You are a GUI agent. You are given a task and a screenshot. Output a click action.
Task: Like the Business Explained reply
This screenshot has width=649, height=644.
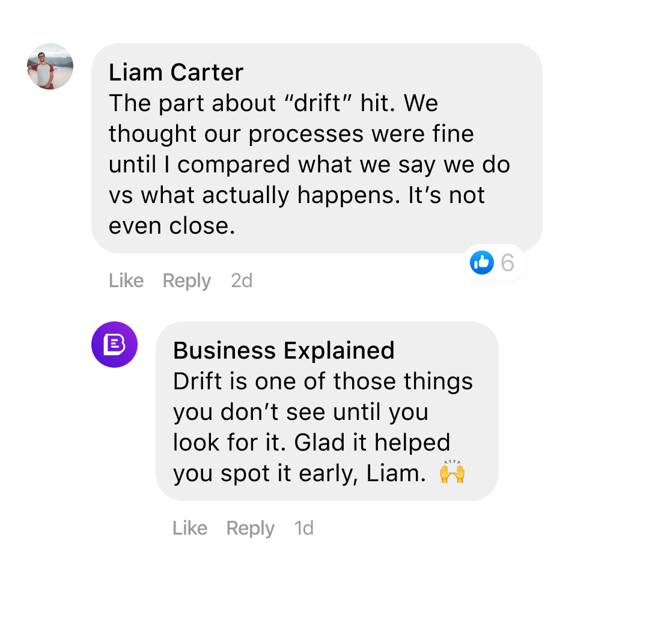190,528
